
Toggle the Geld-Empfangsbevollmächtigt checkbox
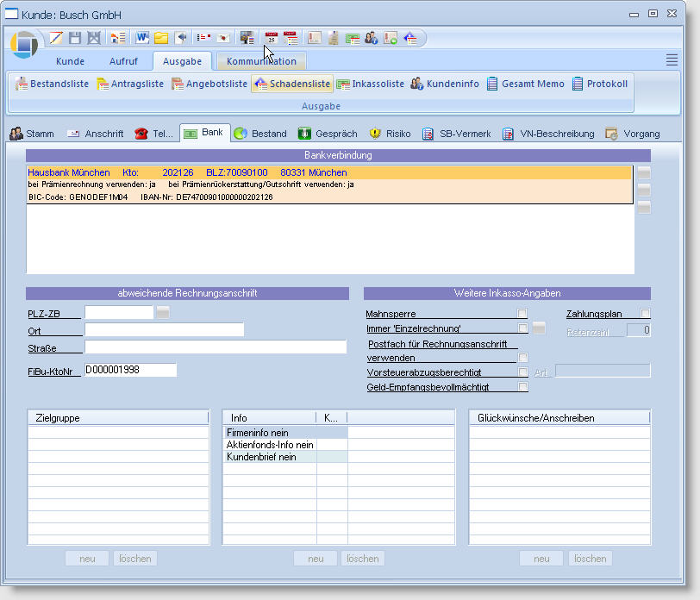coord(522,387)
